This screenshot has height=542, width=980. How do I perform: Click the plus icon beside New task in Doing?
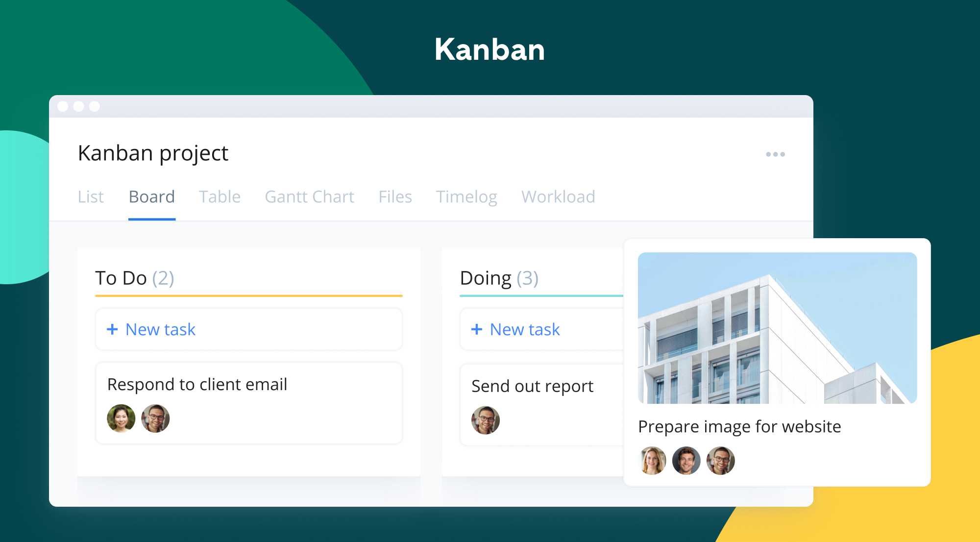point(476,329)
